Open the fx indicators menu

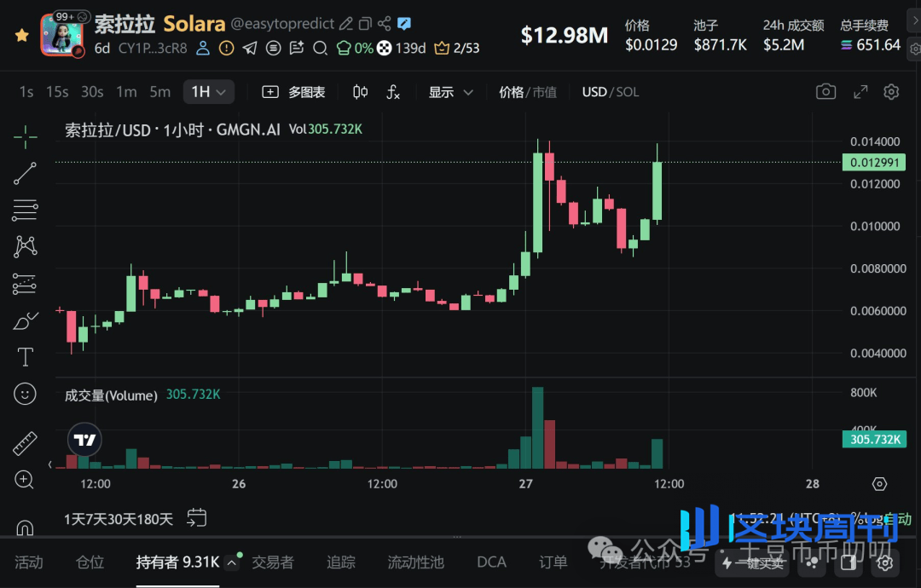tap(393, 92)
